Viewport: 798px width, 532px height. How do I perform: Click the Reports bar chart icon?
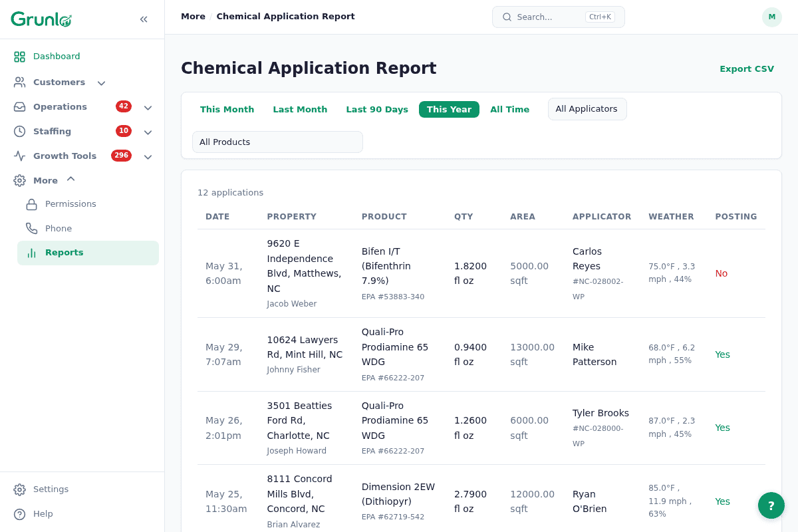click(32, 253)
